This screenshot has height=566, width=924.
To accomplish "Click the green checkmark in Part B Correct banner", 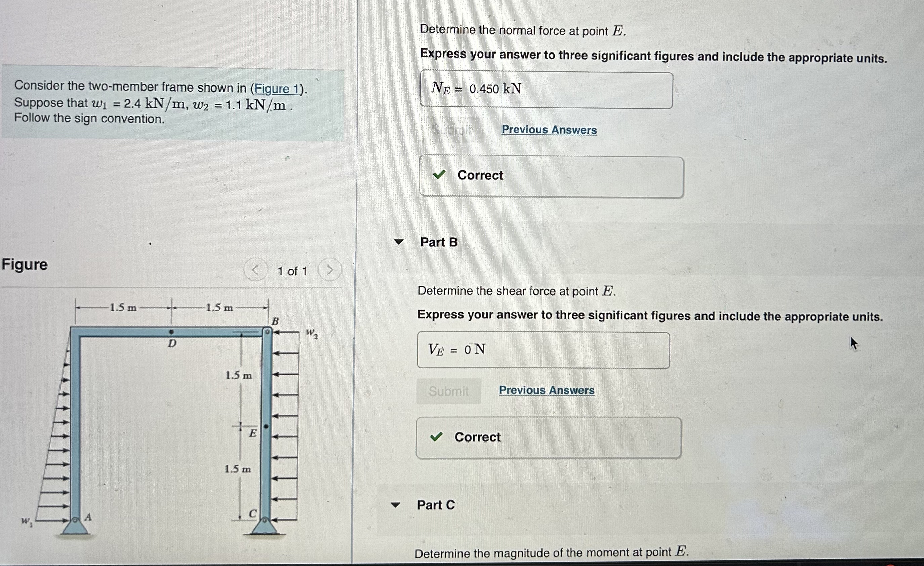I will tap(437, 437).
